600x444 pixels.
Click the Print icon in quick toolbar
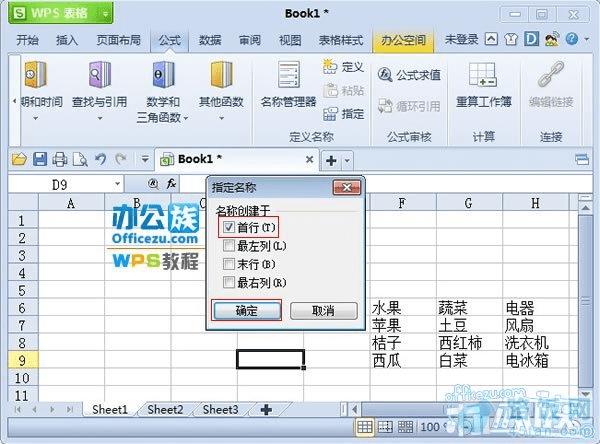pyautogui.click(x=60, y=159)
